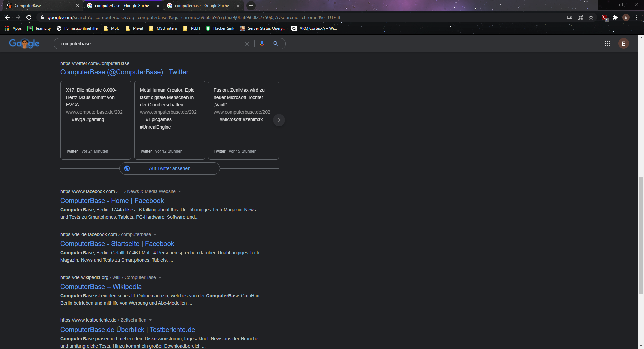Focus the browser address bar URL
This screenshot has height=349, width=644.
click(194, 17)
